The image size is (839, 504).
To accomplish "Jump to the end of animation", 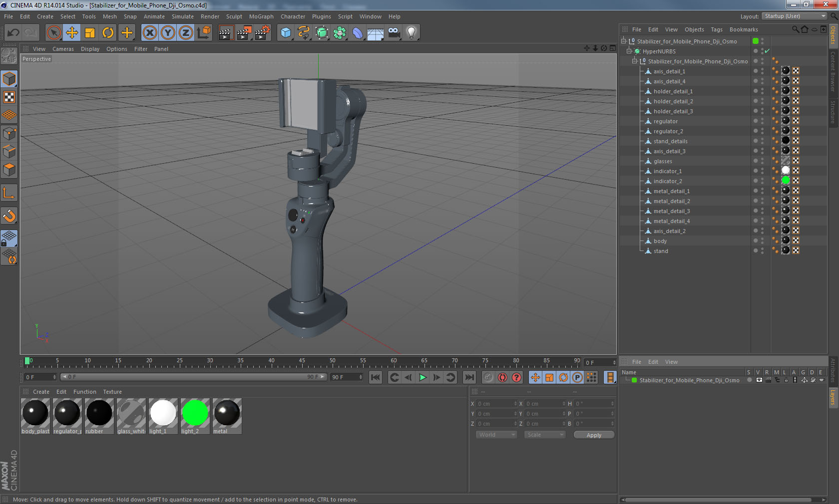I will (469, 377).
